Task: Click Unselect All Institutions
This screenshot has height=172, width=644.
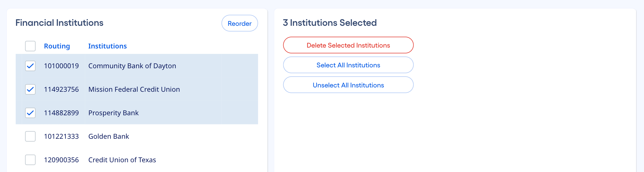Action: [x=348, y=85]
